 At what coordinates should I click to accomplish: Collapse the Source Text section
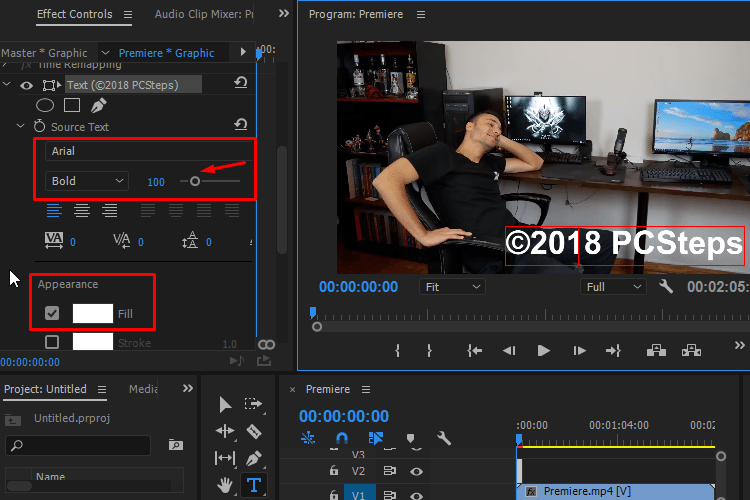click(20, 126)
